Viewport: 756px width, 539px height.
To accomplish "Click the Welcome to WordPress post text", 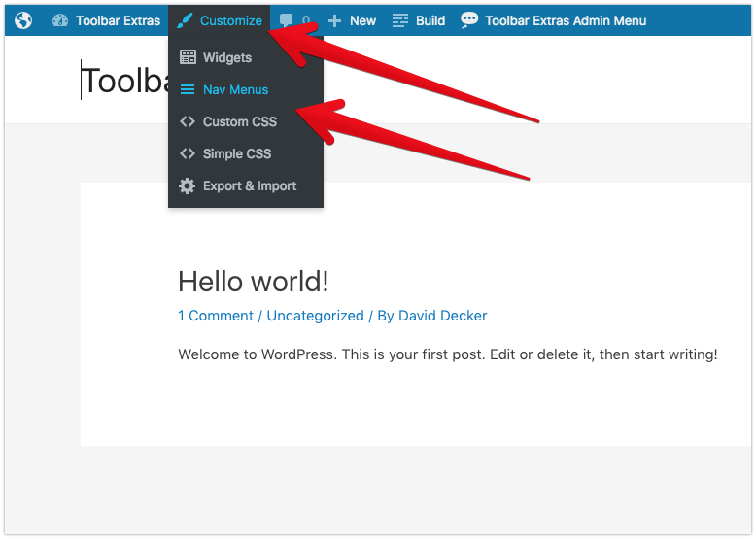I will pos(447,354).
